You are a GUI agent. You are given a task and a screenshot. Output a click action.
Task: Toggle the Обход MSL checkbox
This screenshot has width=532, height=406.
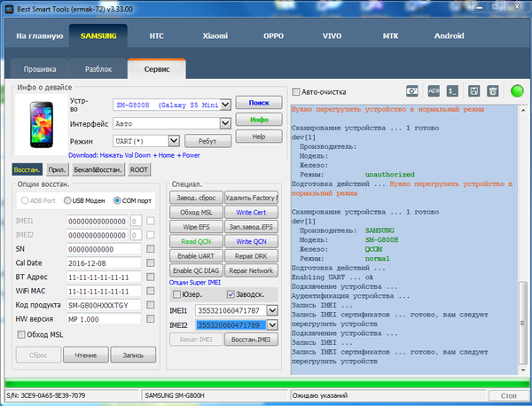pyautogui.click(x=22, y=333)
